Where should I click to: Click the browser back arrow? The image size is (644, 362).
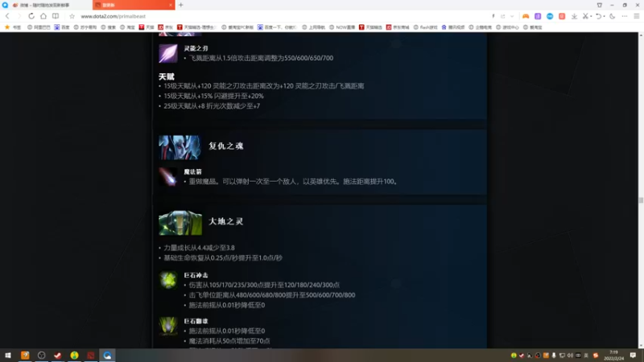(7, 16)
